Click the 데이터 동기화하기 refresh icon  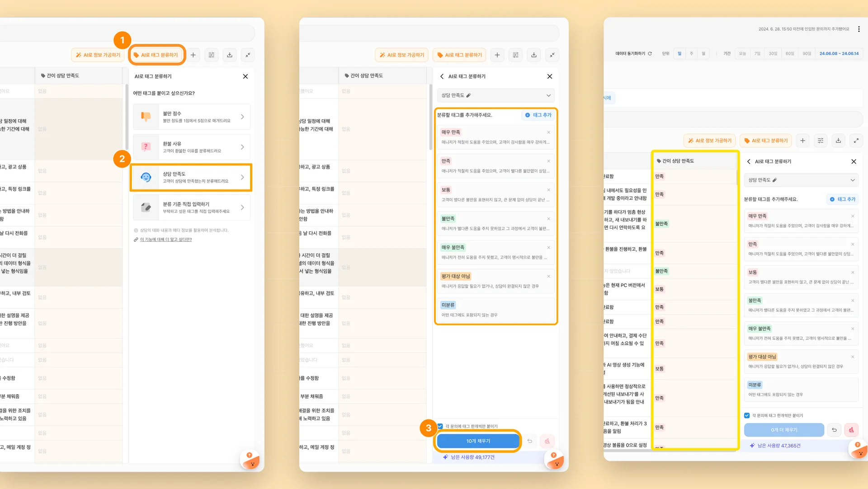pyautogui.click(x=650, y=53)
